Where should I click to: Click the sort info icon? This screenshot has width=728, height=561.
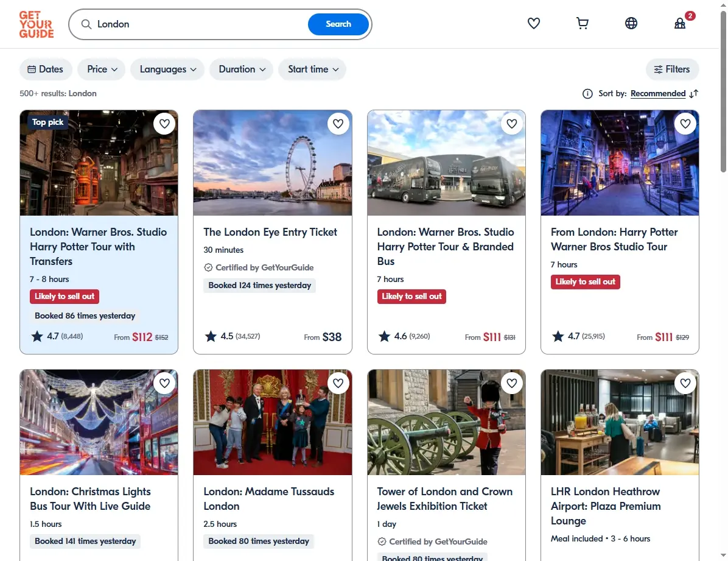click(x=587, y=94)
